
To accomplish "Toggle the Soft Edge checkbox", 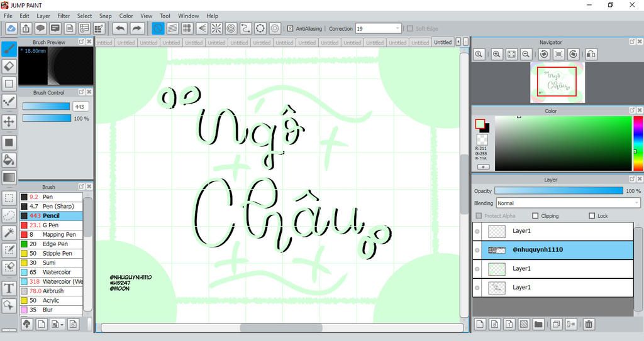I will [x=409, y=29].
